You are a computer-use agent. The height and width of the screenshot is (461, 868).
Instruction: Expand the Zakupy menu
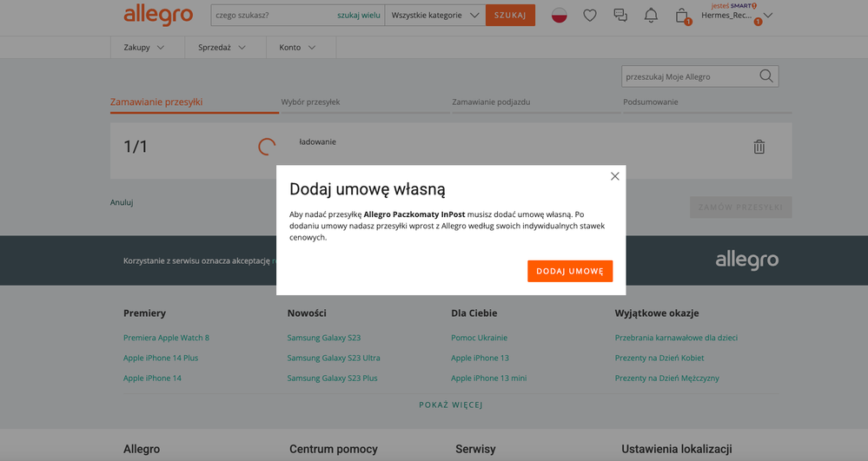(x=144, y=48)
